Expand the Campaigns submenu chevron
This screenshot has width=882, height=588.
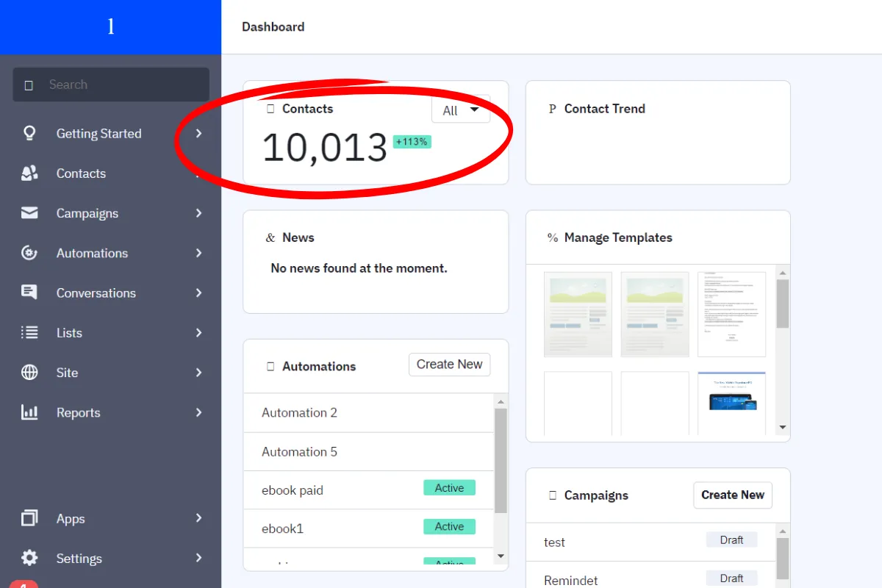198,213
